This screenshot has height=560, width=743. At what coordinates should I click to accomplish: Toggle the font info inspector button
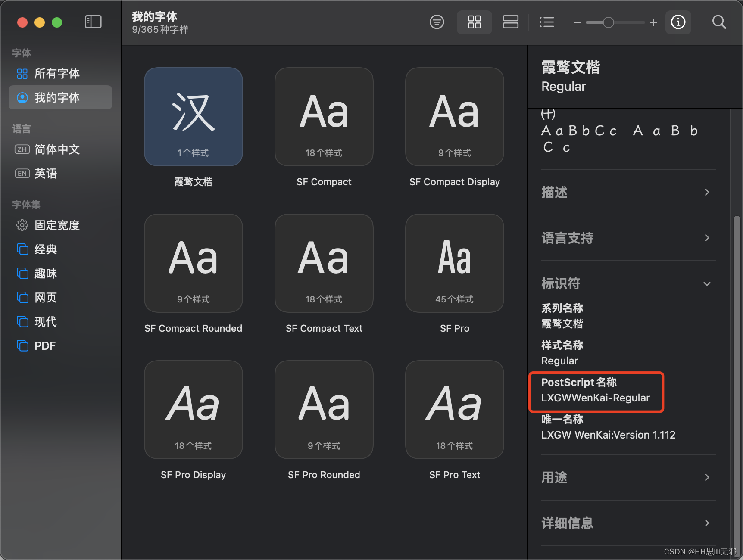click(678, 22)
